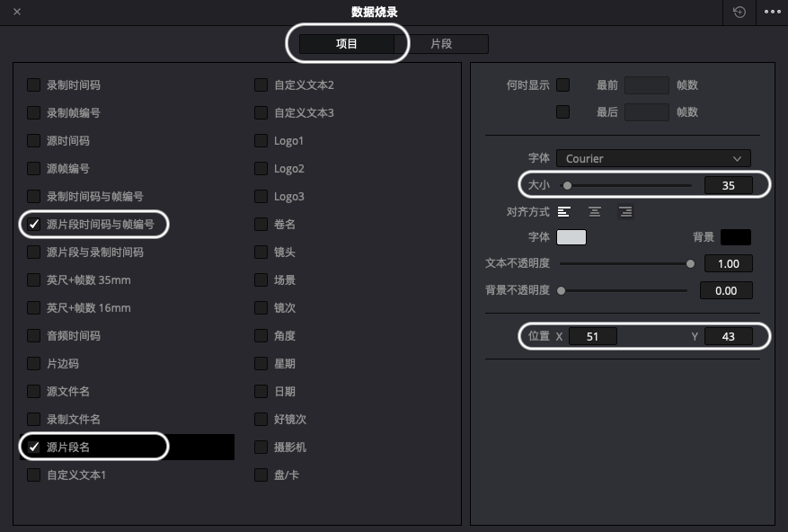Enable the 最前 display checkbox
The image size is (788, 532).
coord(564,84)
